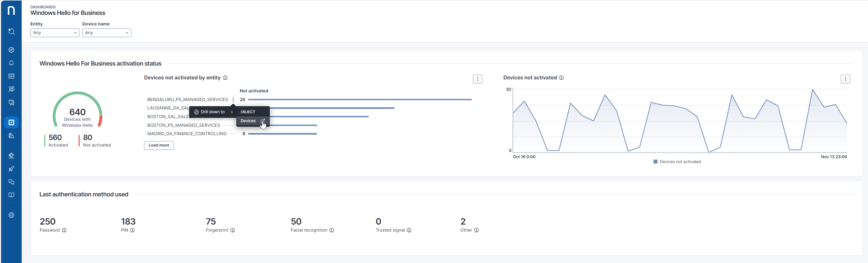Expand the Entity dropdown
The image size is (868, 263).
[54, 33]
